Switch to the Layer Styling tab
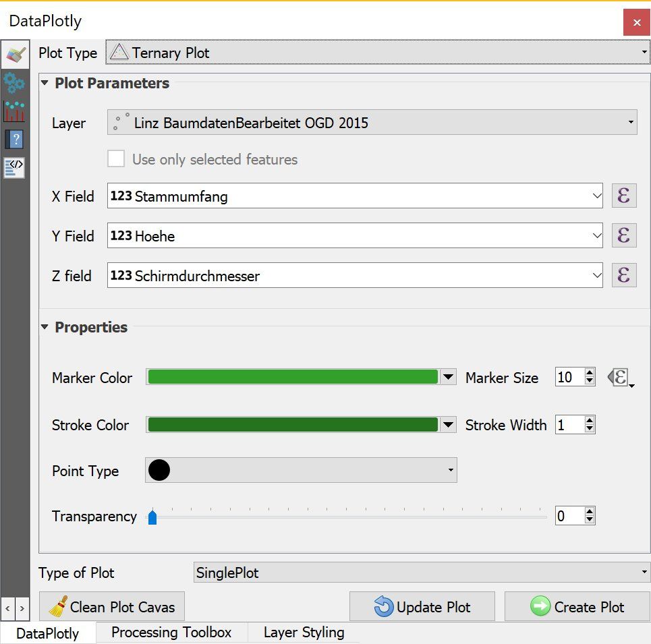The height and width of the screenshot is (644, 651). tap(304, 633)
